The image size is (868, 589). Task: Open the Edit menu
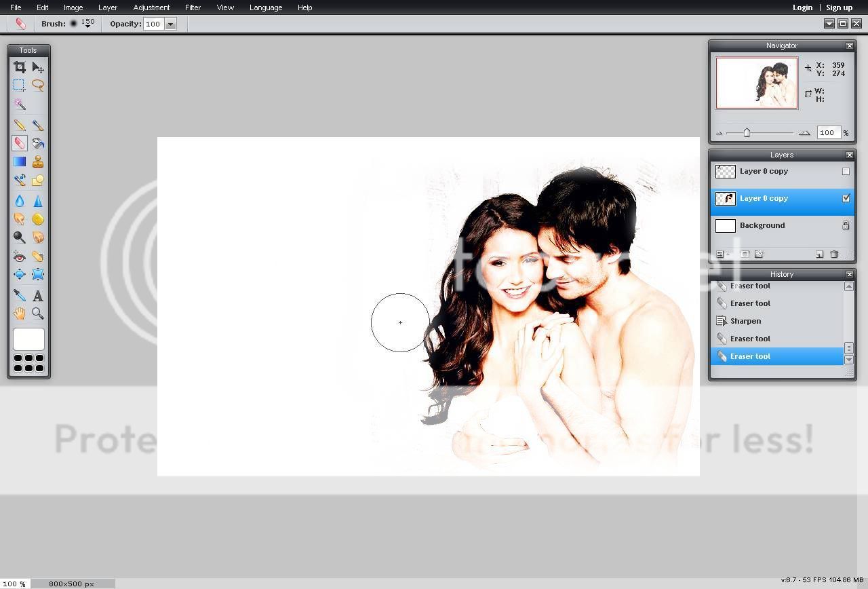43,7
